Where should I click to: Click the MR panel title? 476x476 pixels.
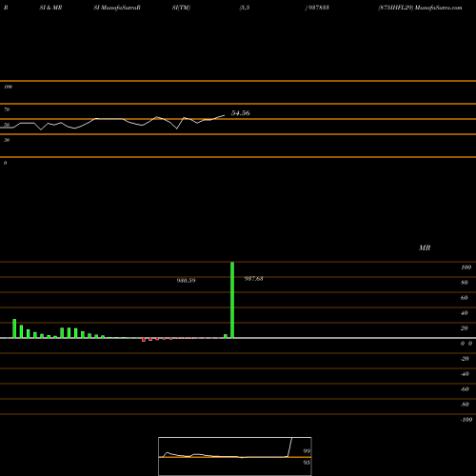425,248
